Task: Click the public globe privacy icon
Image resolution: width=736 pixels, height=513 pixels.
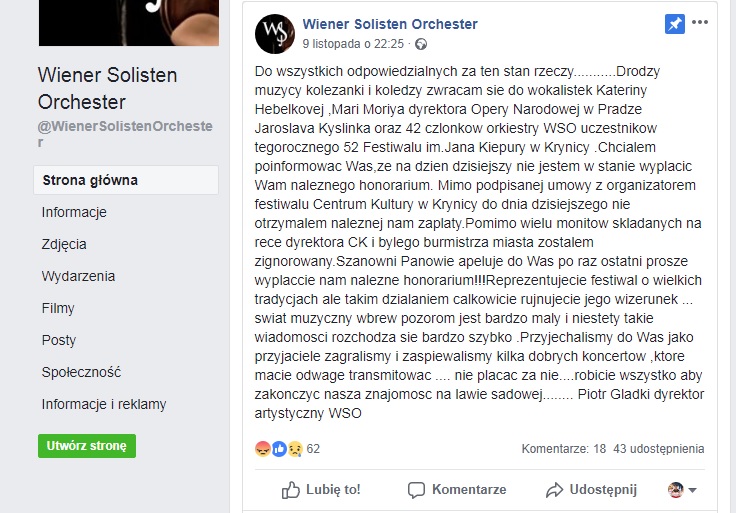Action: click(x=421, y=44)
